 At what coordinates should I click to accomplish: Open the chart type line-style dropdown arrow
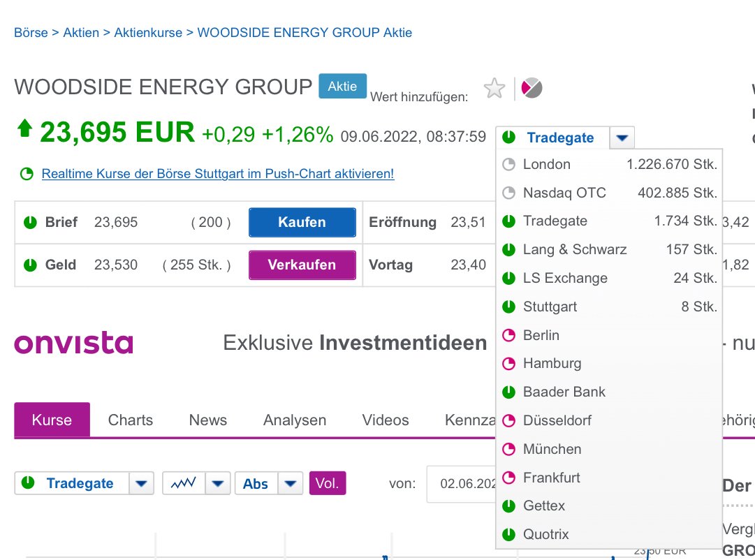point(218,483)
